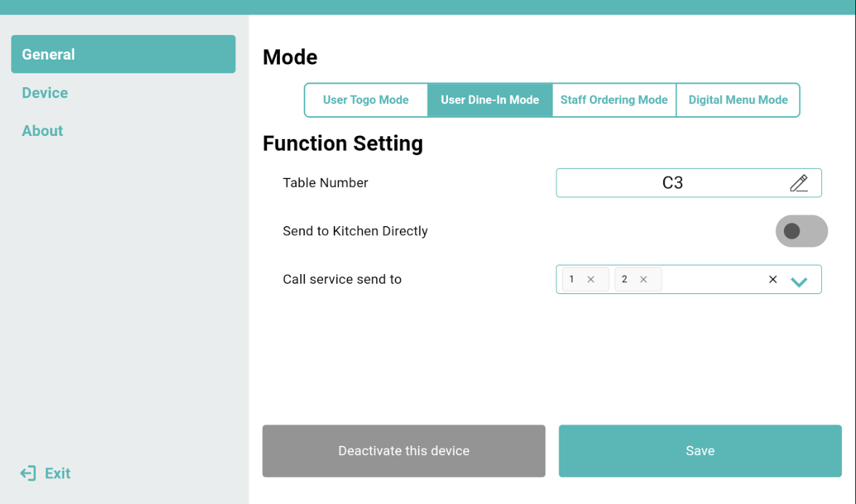
Task: Click the Table Number field showing C3
Action: [x=672, y=183]
